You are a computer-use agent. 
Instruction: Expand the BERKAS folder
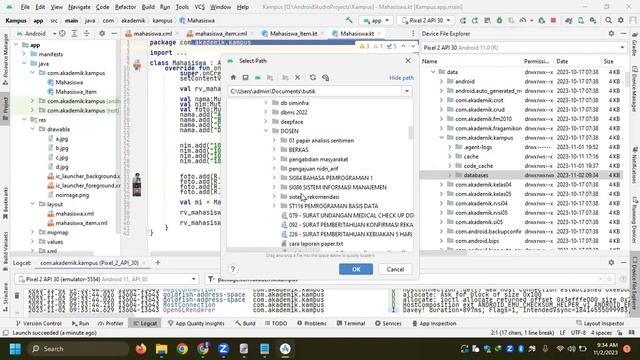click(274, 150)
